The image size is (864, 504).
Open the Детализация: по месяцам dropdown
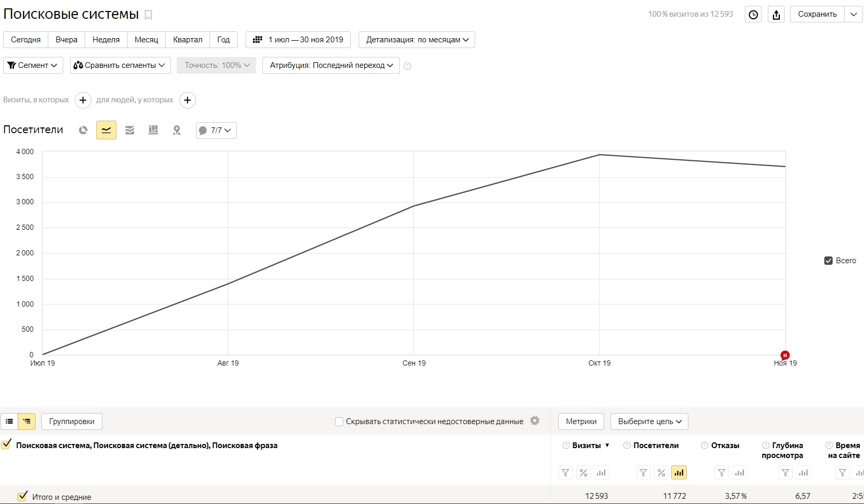coord(417,40)
